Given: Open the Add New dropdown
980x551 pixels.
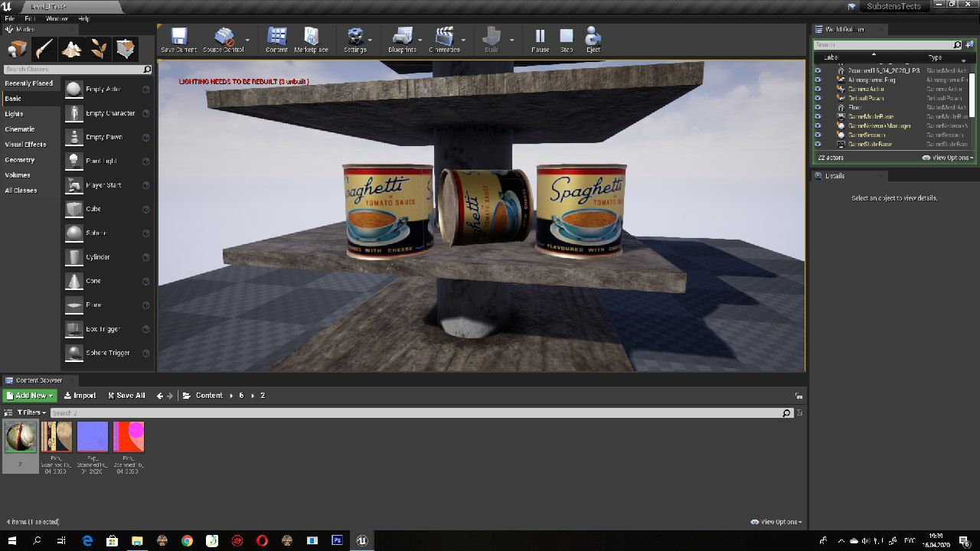Looking at the screenshot, I should (x=29, y=396).
